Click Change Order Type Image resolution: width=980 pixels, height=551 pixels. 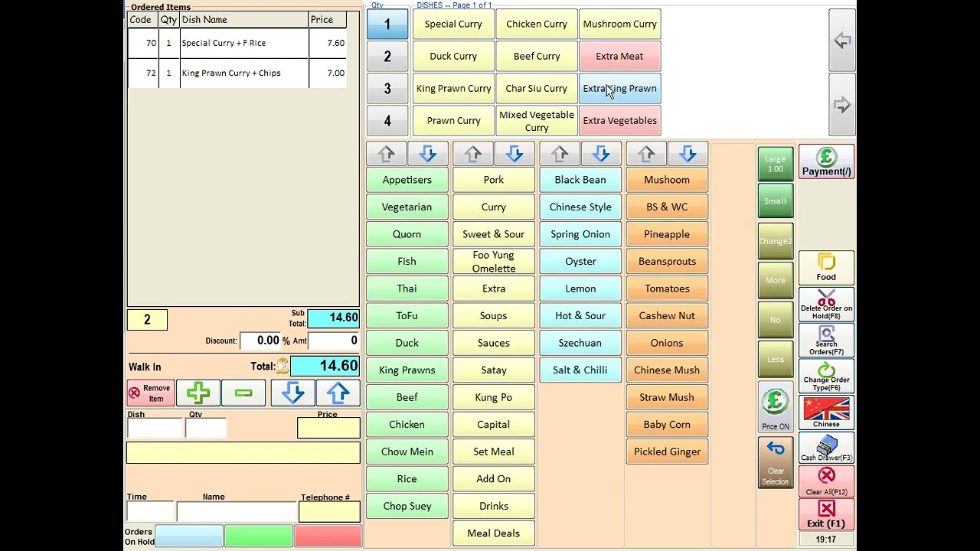coord(826,377)
